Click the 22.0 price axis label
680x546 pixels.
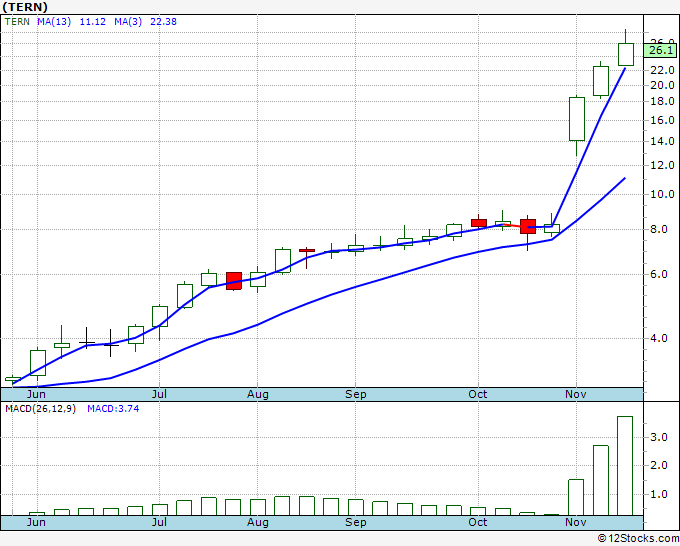coord(662,70)
